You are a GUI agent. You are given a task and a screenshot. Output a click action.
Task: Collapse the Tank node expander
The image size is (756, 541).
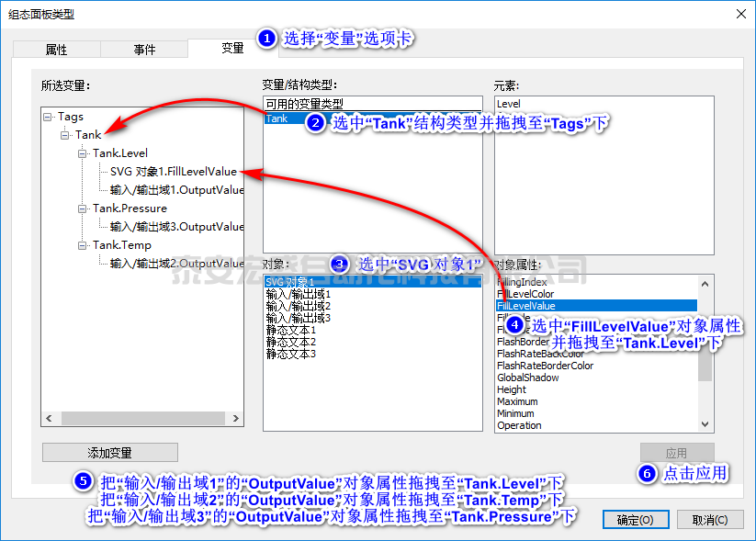[65, 135]
